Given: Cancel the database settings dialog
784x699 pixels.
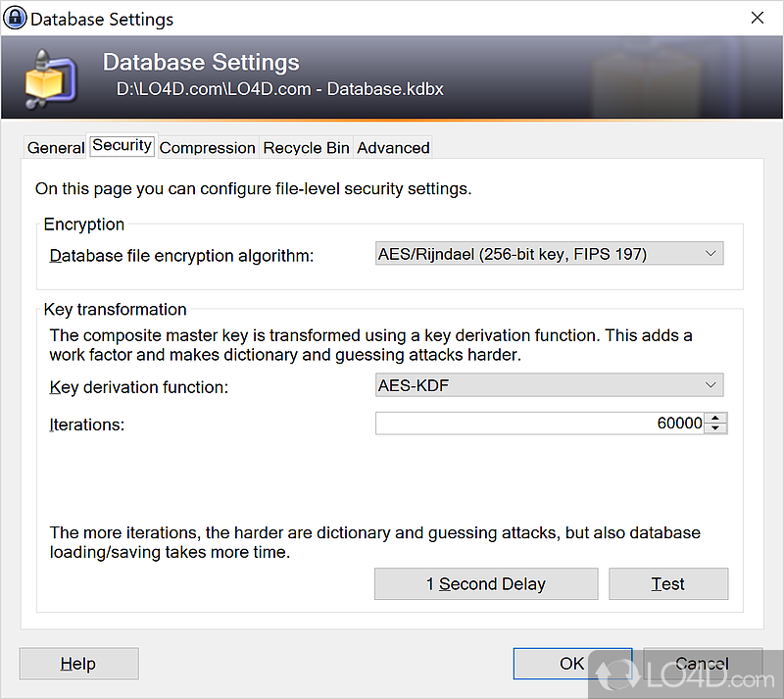Looking at the screenshot, I should coord(703,664).
